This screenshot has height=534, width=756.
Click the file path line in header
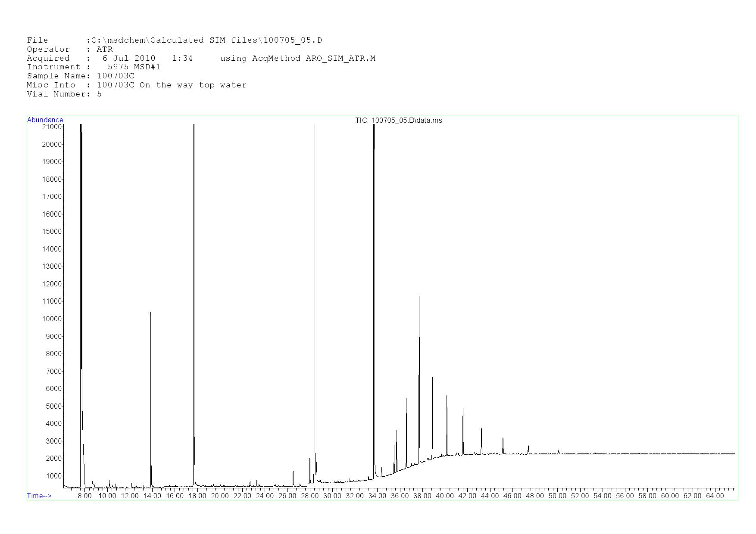(174, 40)
